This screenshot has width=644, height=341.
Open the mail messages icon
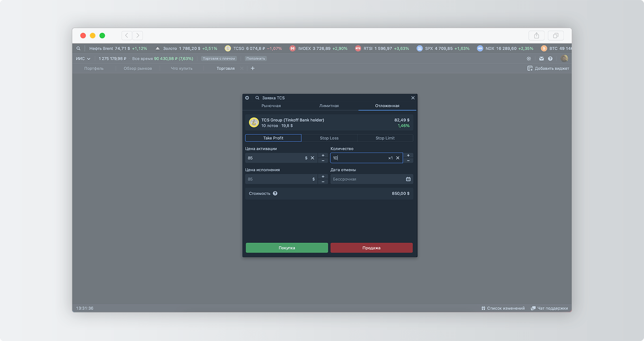[x=541, y=58]
